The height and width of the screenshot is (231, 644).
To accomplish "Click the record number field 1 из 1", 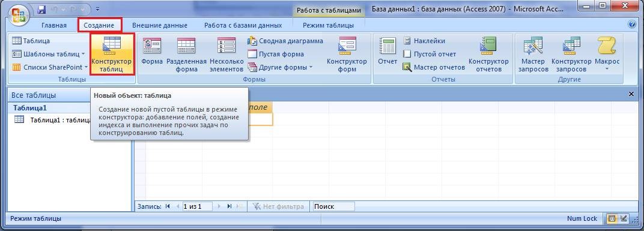I will pyautogui.click(x=197, y=206).
